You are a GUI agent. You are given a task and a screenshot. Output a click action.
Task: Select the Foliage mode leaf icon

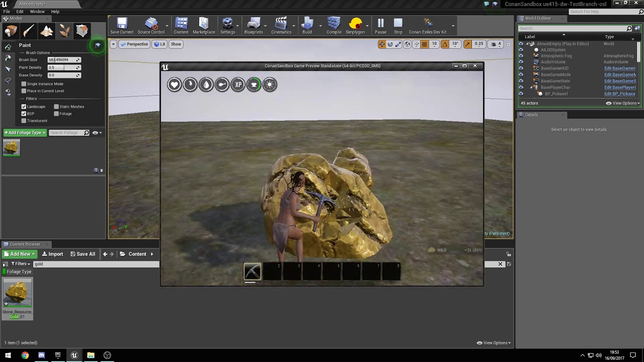pyautogui.click(x=64, y=31)
